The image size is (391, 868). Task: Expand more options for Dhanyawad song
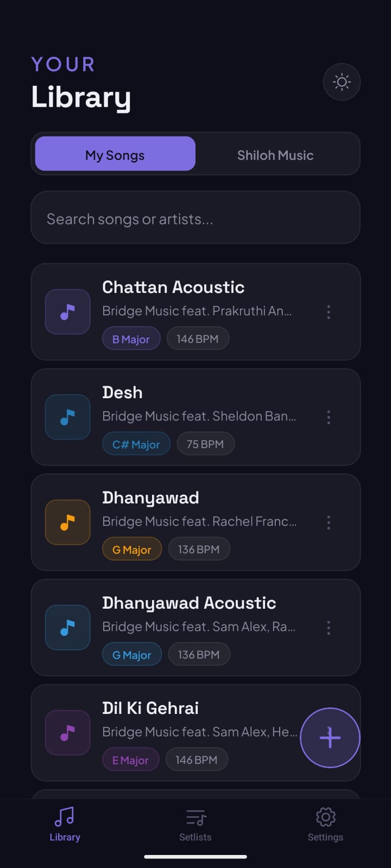coord(329,522)
